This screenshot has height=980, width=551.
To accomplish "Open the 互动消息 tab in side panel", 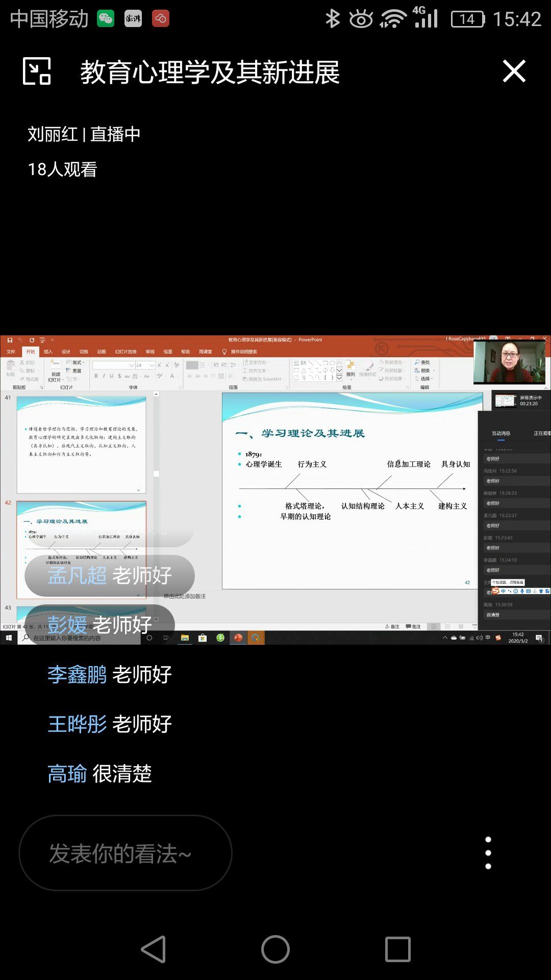I will coord(500,433).
